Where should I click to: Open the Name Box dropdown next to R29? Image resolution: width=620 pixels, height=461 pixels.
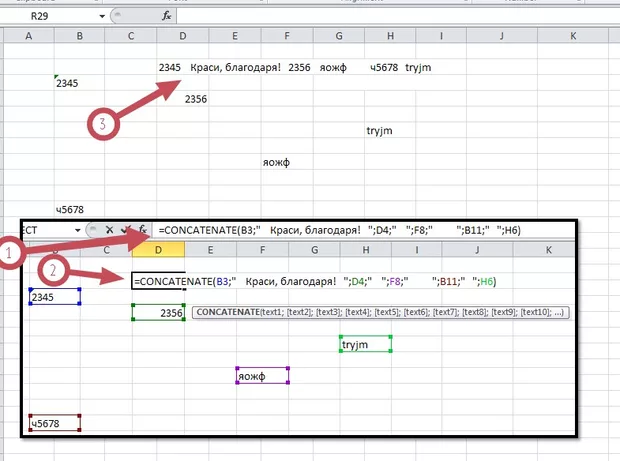(102, 16)
